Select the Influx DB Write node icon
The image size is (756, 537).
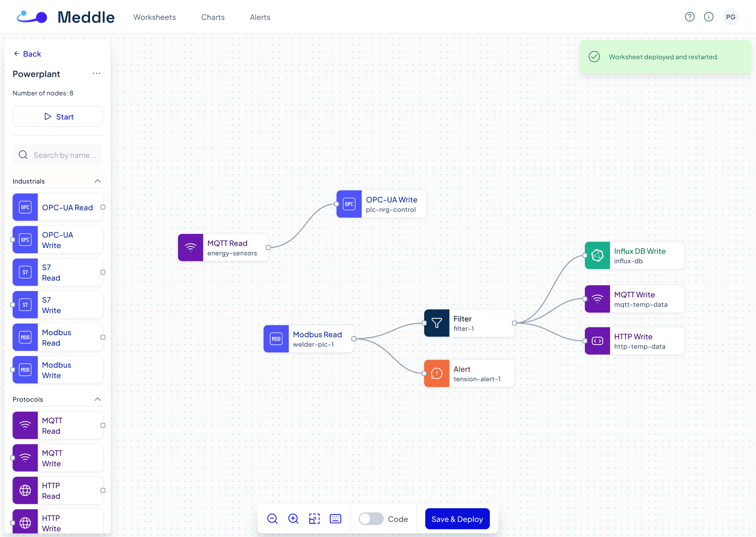point(597,255)
